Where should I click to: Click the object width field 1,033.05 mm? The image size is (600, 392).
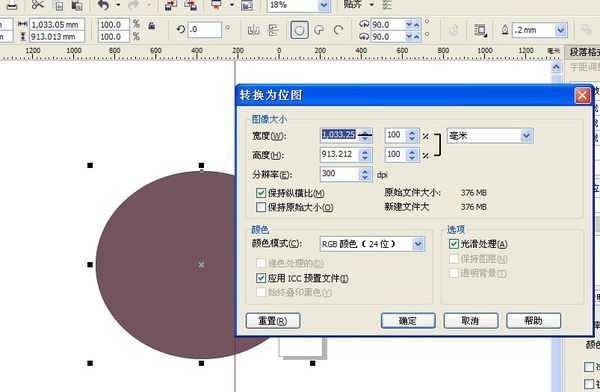coord(57,24)
